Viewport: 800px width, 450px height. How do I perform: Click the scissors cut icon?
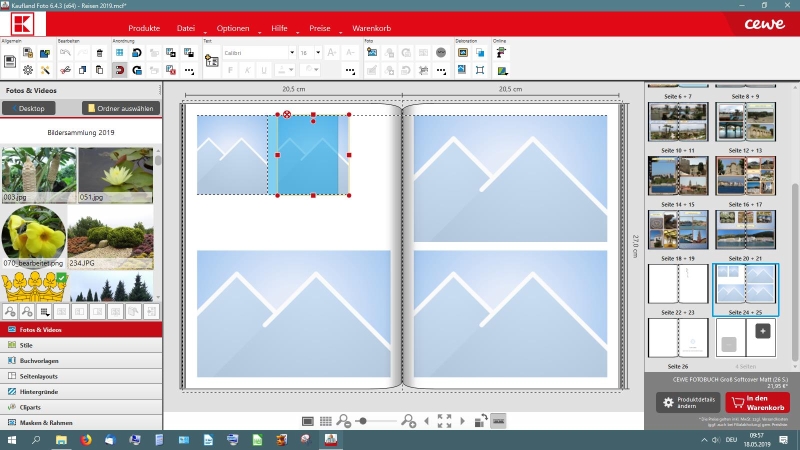[64, 70]
